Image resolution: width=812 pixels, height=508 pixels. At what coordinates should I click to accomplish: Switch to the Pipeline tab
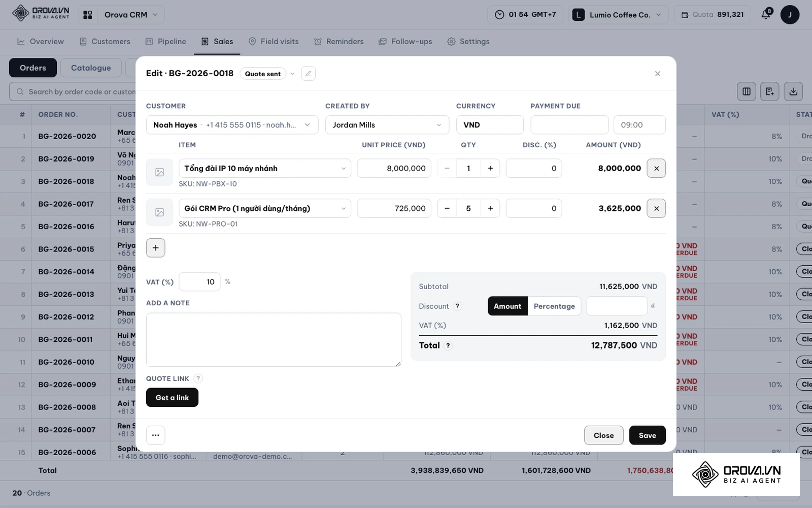point(166,42)
